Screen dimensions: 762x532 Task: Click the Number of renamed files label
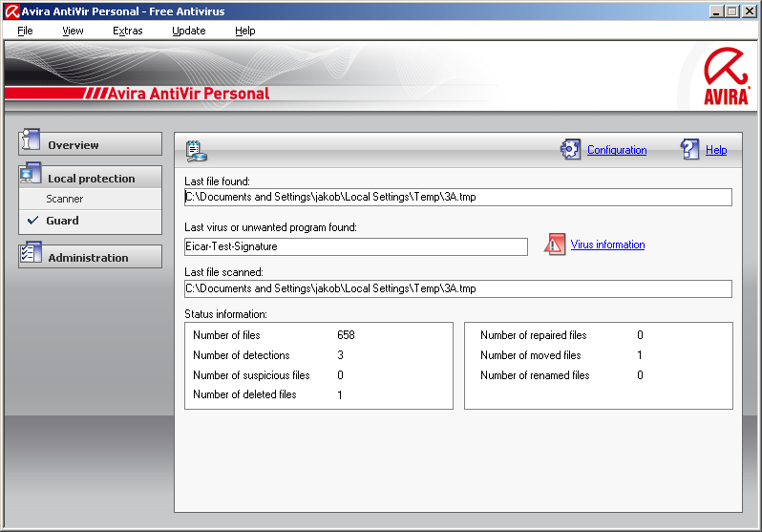point(535,375)
